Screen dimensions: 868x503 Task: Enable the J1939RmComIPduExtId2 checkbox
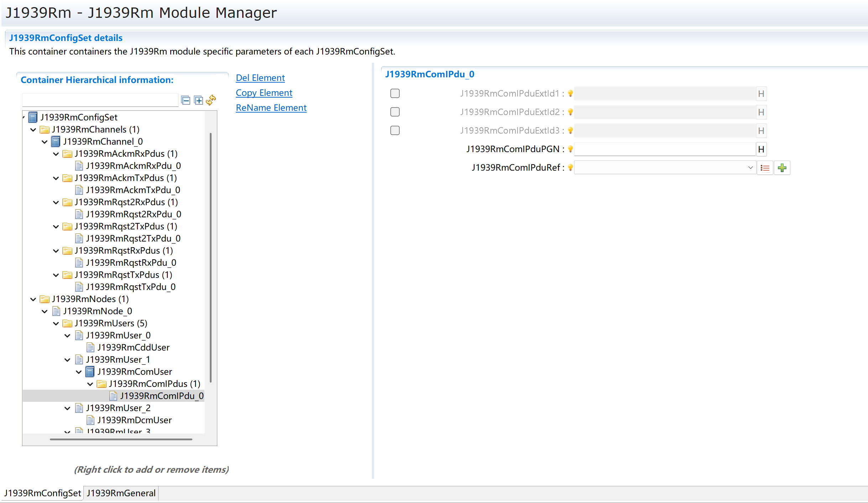(x=395, y=112)
